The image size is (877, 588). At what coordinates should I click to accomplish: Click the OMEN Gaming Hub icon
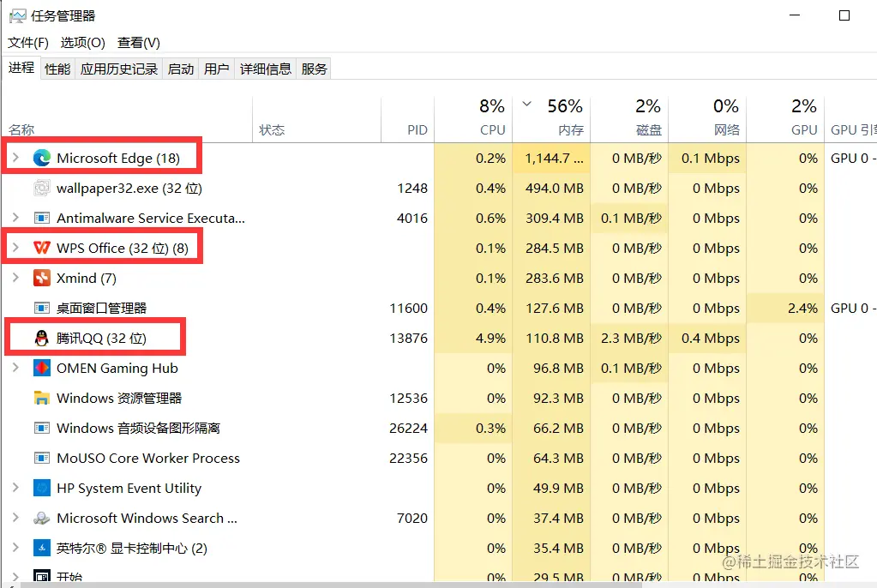[x=42, y=368]
